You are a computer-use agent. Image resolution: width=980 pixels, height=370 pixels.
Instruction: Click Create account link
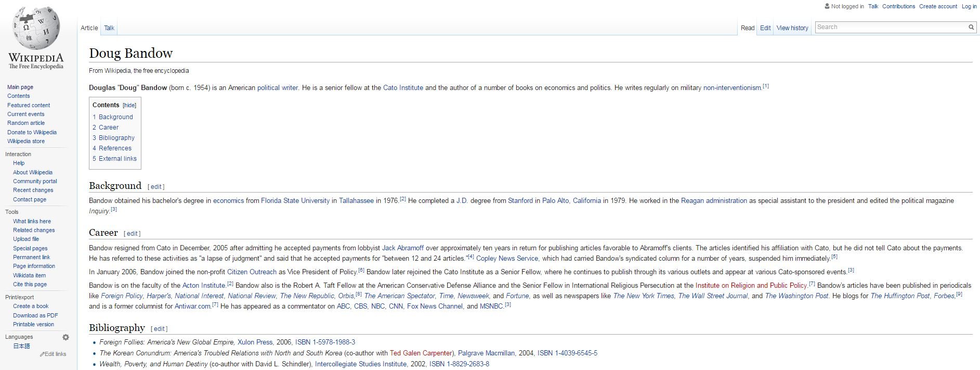tap(938, 6)
